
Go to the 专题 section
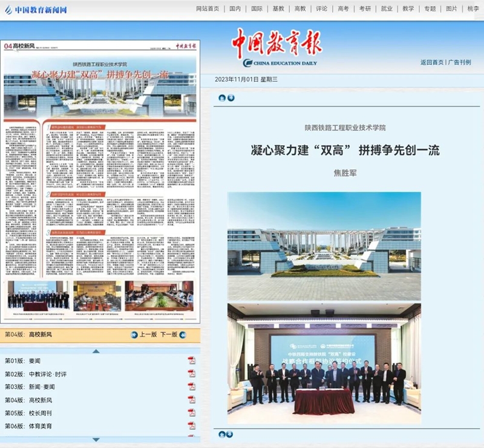[x=430, y=8]
